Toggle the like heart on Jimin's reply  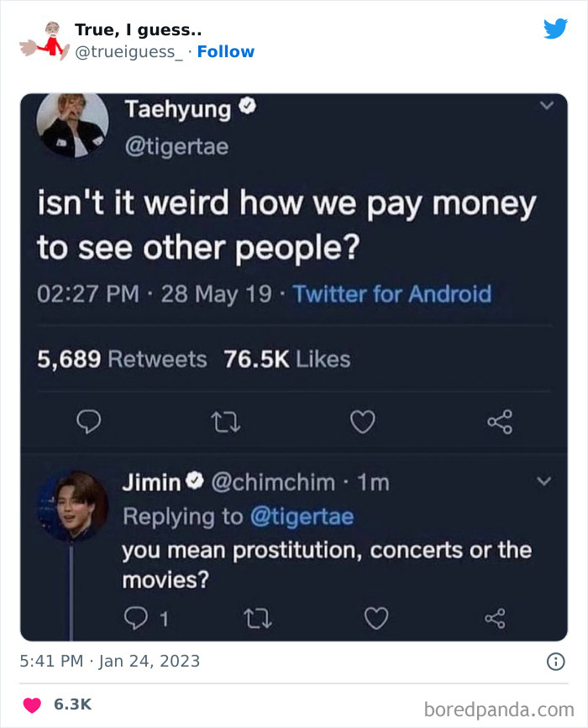coord(375,619)
